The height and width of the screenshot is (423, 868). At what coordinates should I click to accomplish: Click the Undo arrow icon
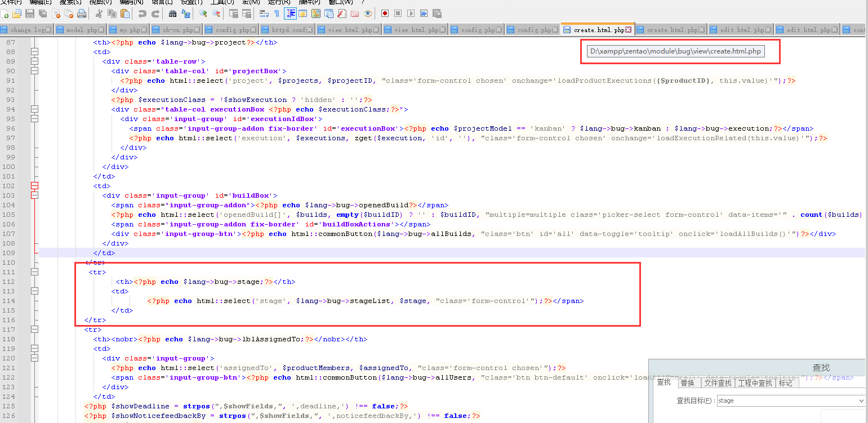tap(142, 14)
